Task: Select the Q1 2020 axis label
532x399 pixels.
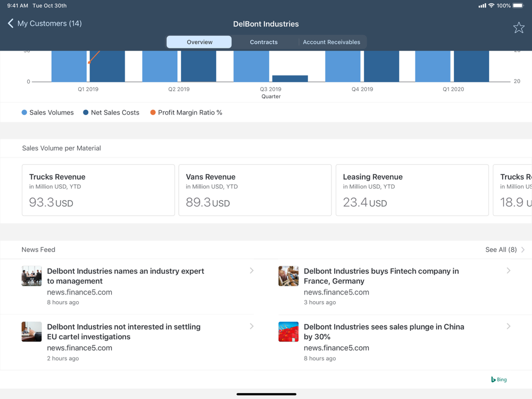Action: tap(453, 89)
